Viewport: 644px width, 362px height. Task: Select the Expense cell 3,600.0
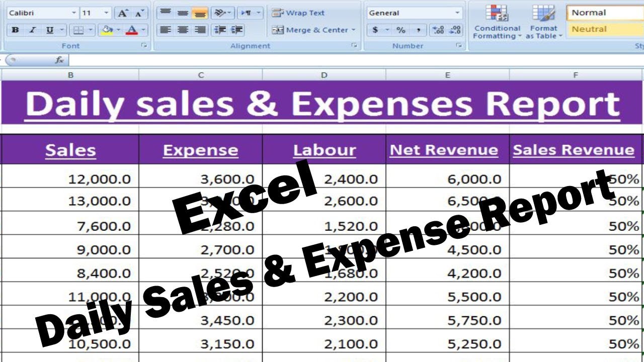coord(201,177)
